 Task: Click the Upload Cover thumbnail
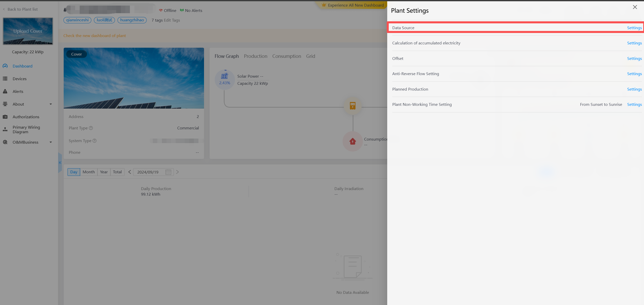click(28, 31)
